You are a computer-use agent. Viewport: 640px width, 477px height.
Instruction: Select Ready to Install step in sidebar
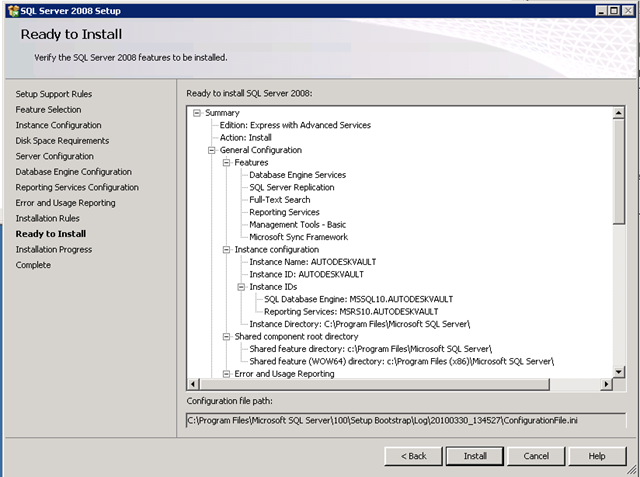tap(51, 233)
